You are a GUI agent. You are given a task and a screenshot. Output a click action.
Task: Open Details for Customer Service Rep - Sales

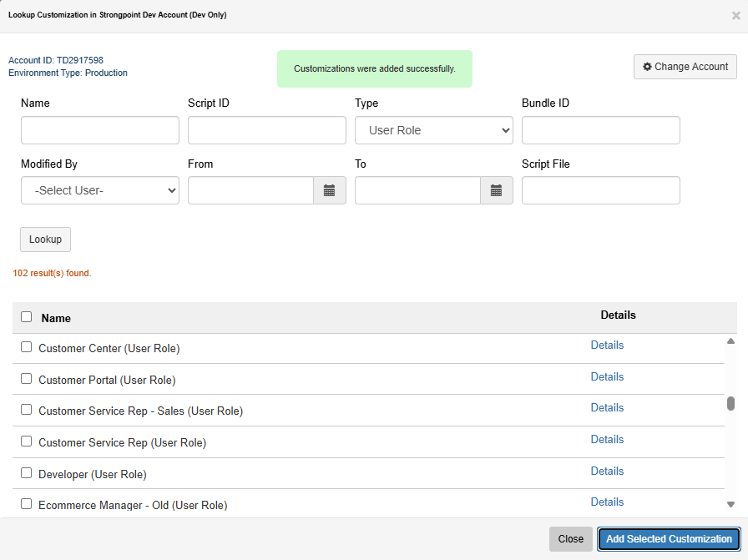[x=607, y=407]
